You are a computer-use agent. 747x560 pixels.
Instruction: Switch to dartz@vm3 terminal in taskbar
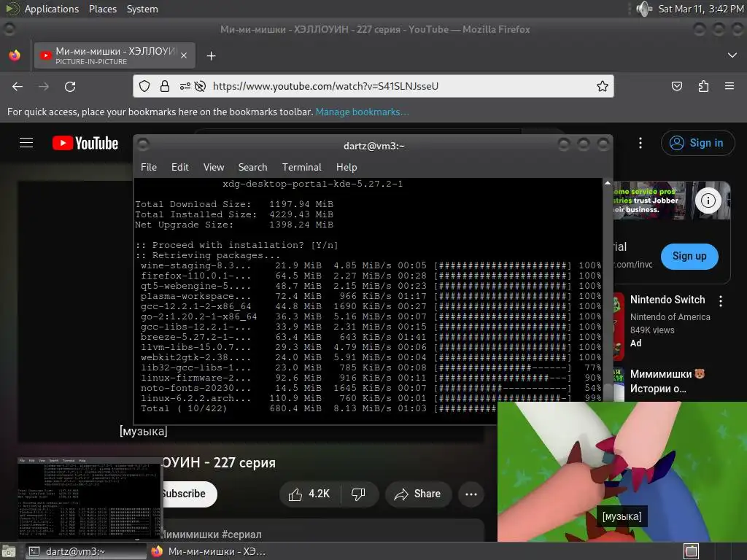(x=86, y=551)
